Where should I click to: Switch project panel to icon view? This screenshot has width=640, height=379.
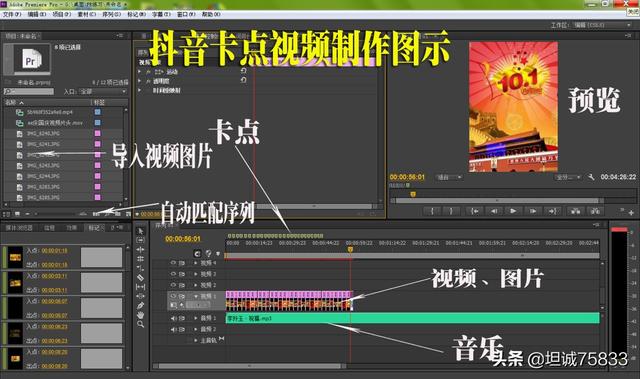[x=17, y=213]
